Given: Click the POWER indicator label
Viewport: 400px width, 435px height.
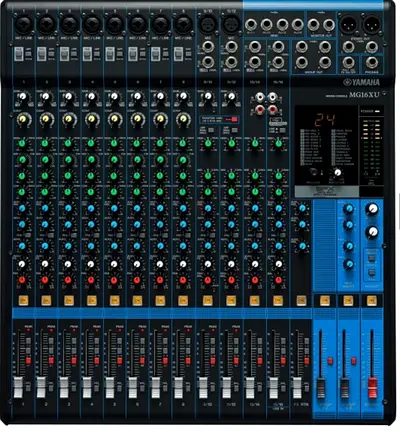Looking at the screenshot, I should click(366, 110).
